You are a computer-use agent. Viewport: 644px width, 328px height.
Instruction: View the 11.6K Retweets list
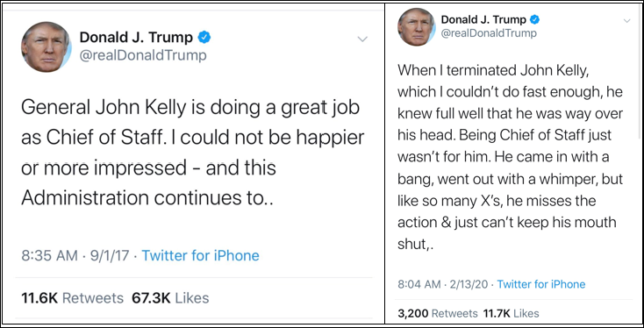coord(72,298)
